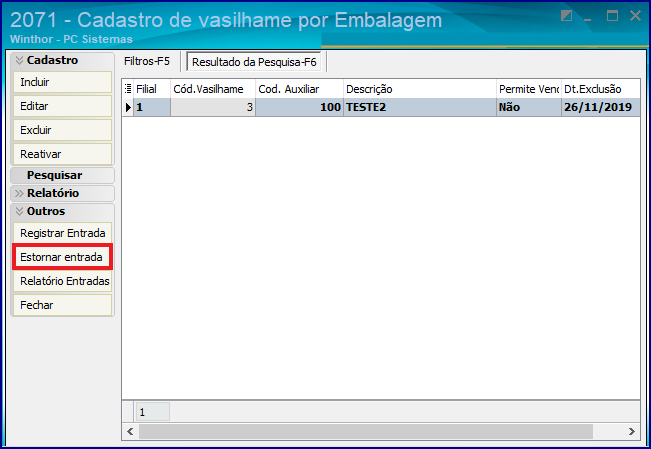Image resolution: width=651 pixels, height=449 pixels.
Task: Switch to Resultado da Pesquisa-F6 tab
Action: coord(254,62)
